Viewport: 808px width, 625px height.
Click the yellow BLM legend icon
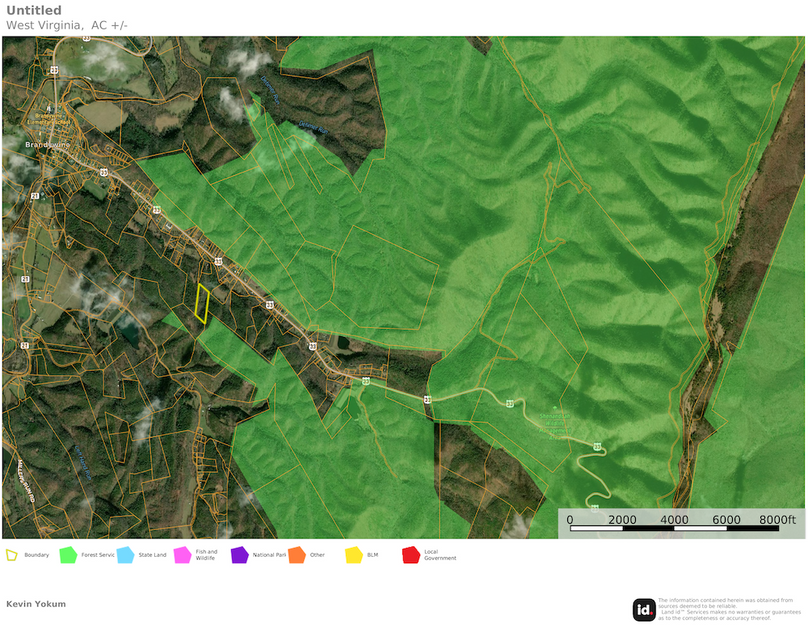(353, 555)
